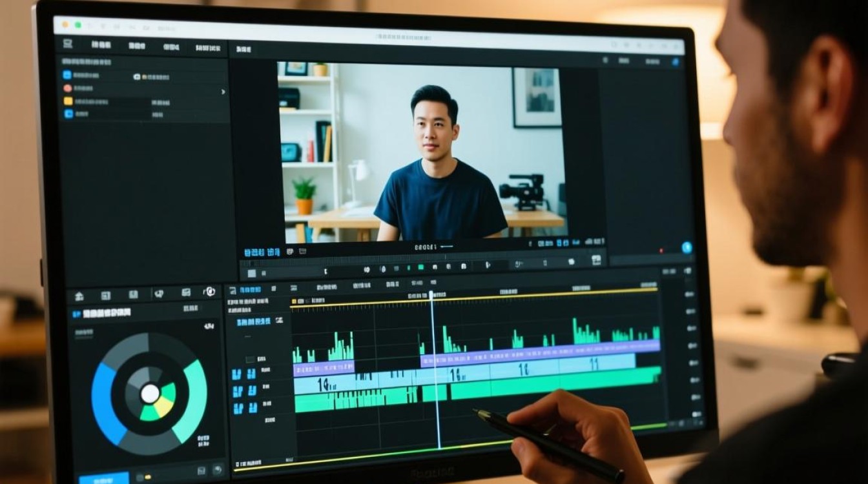Click the play arrow in the transport bar
868x484 pixels.
tap(488, 265)
